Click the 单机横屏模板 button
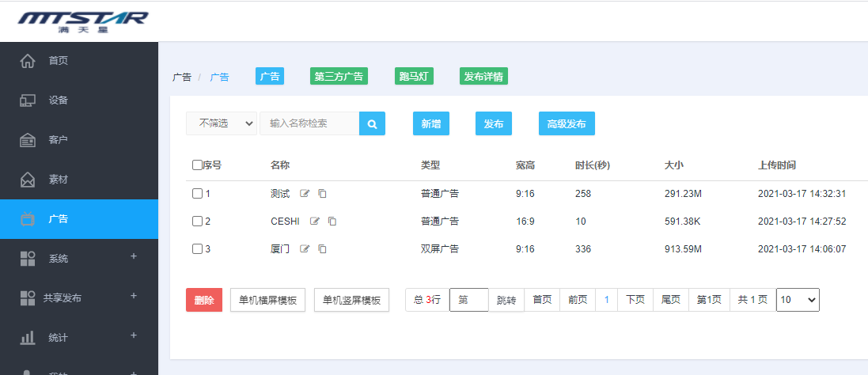This screenshot has width=868, height=375. 268,301
